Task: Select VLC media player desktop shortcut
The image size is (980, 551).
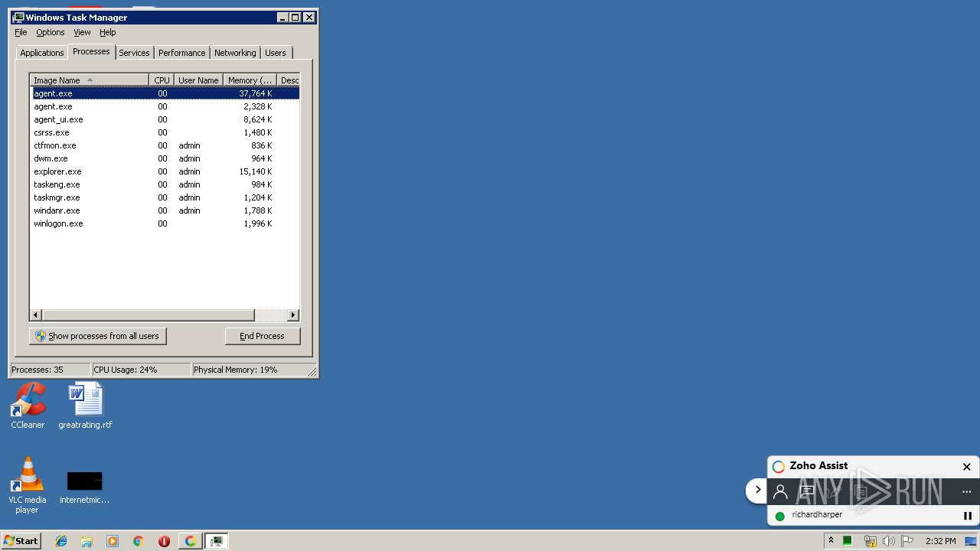Action: tap(28, 486)
